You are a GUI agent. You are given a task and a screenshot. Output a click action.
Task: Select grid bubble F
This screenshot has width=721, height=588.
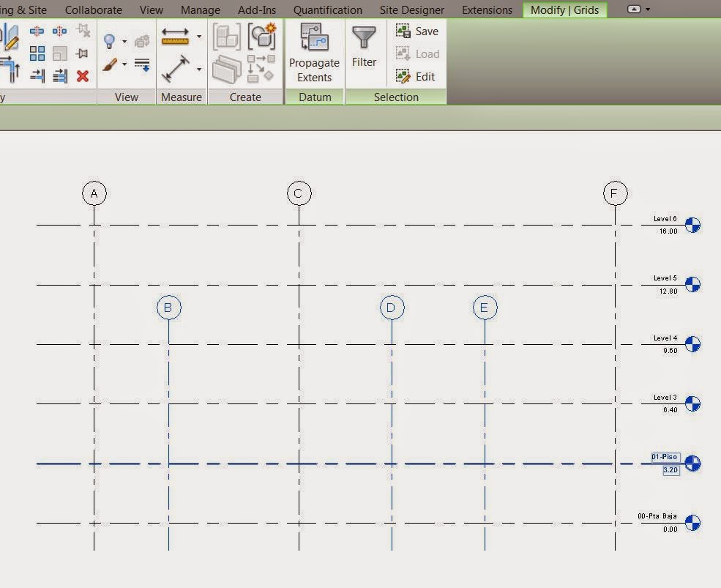pos(616,193)
